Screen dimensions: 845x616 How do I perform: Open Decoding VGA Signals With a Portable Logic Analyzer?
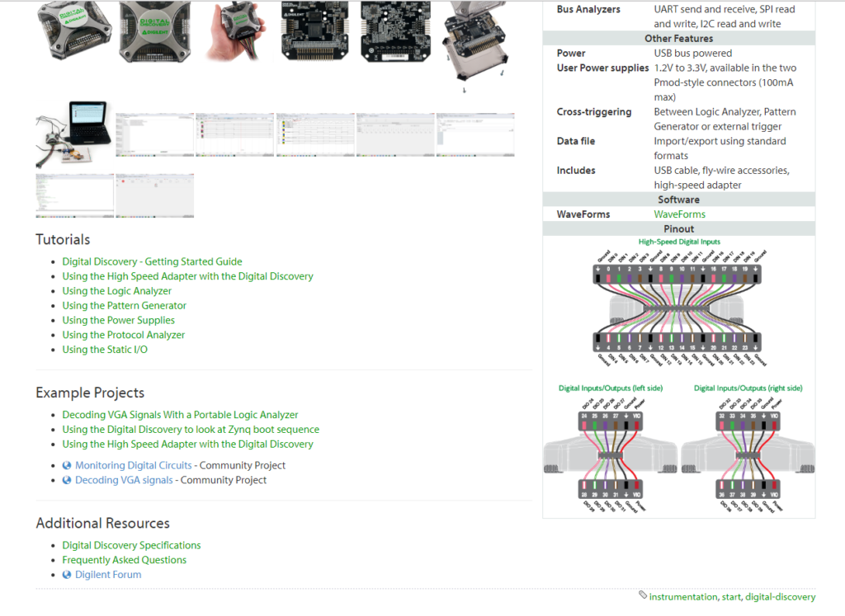[x=182, y=414]
